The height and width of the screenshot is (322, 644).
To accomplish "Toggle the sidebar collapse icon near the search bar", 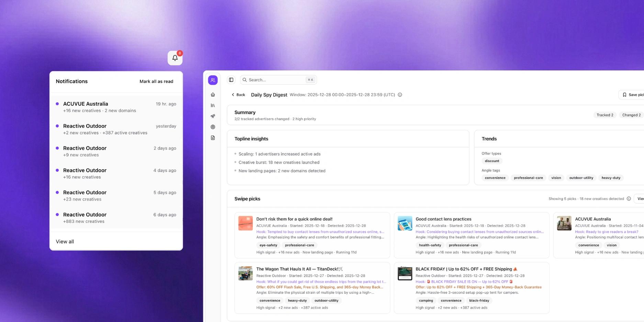I will (231, 79).
